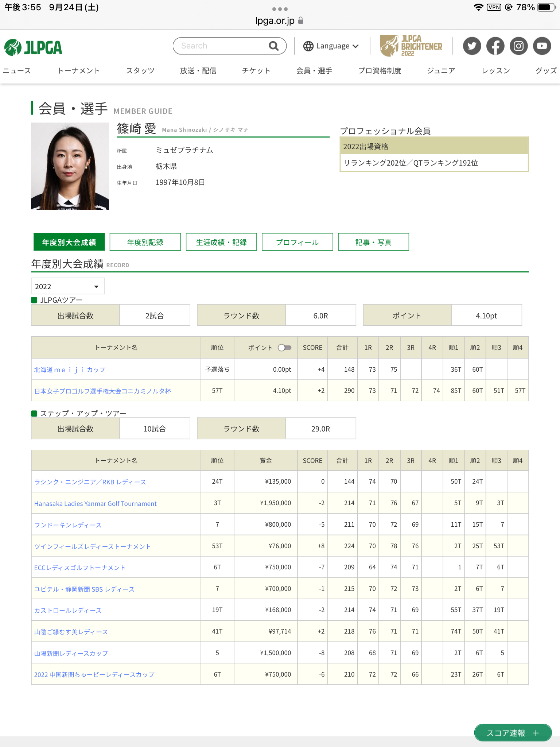
Task: Open ユピテル・静岡新聞 SBS レディース link
Action: pos(84,589)
